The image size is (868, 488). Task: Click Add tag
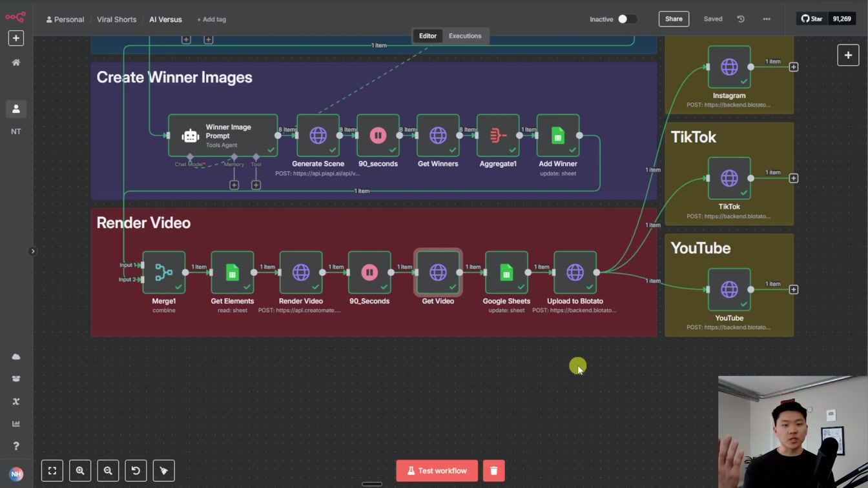tap(211, 19)
